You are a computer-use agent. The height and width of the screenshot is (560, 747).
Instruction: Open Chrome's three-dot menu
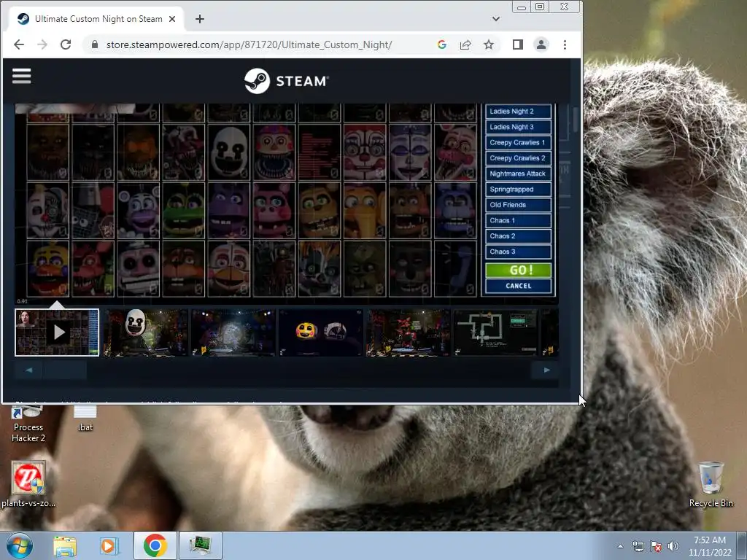[565, 44]
